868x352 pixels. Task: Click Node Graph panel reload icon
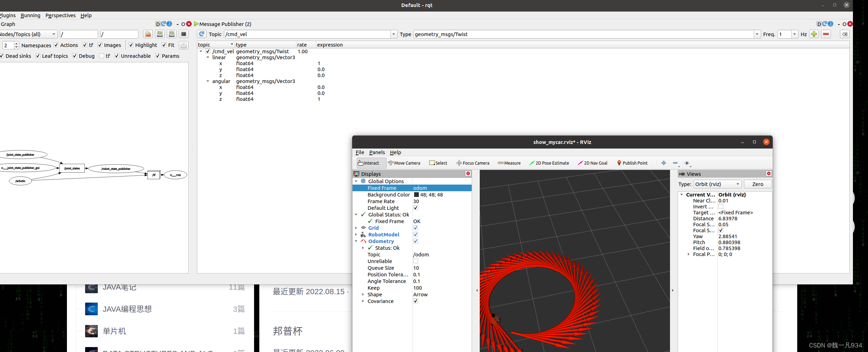(164, 24)
